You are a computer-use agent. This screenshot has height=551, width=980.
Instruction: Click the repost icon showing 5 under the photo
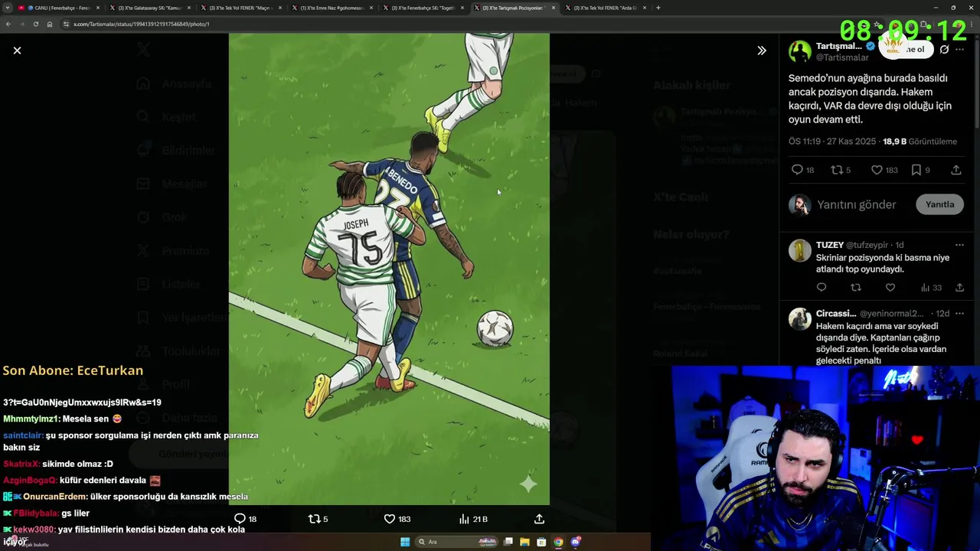318,519
